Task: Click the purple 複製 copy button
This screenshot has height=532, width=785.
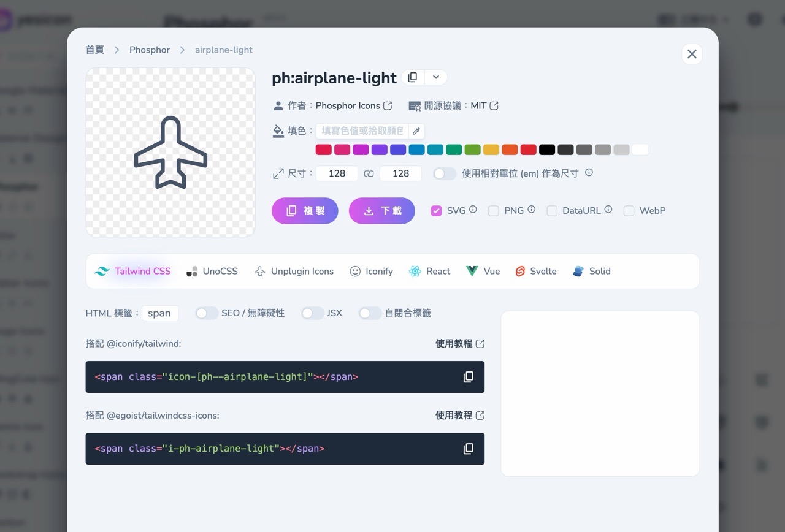Action: coord(305,211)
